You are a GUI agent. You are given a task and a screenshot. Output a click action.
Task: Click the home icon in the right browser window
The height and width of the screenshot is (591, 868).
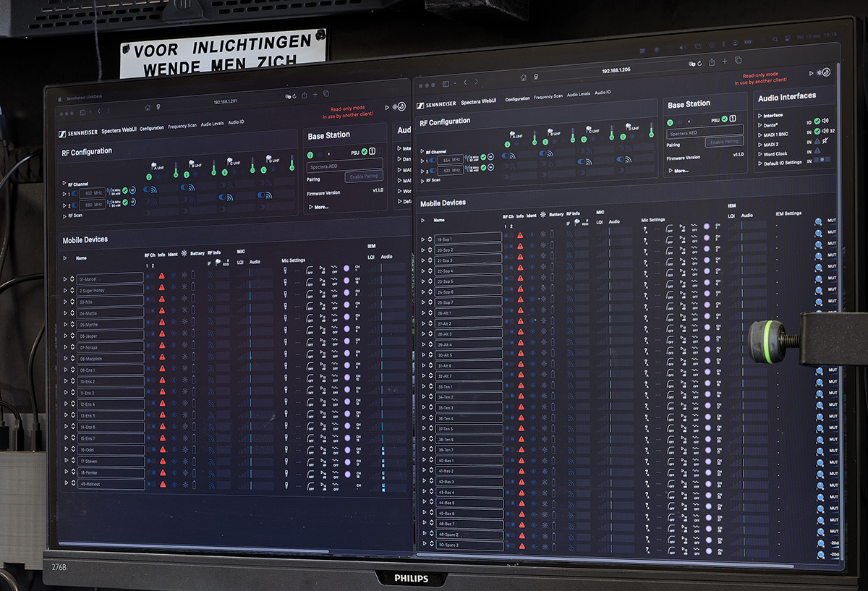(523, 77)
